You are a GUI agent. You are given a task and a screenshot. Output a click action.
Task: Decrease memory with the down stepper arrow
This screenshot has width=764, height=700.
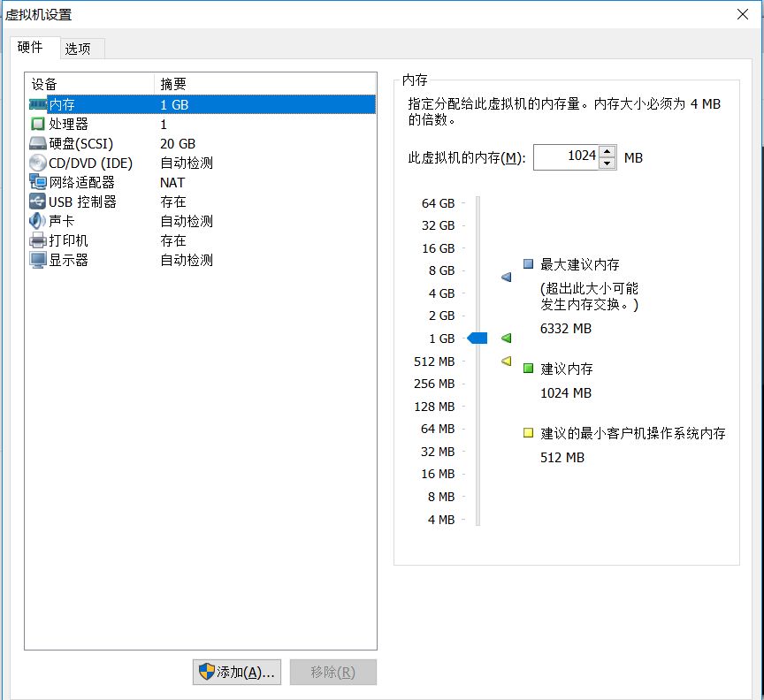point(607,164)
